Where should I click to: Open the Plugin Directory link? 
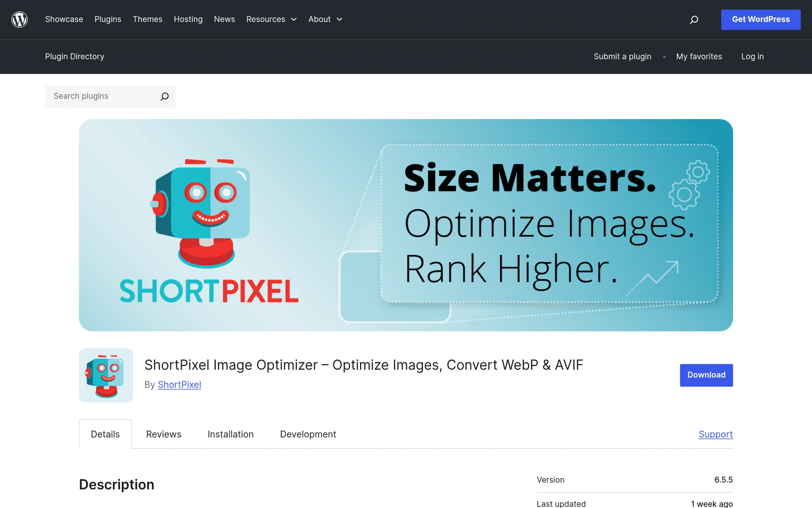(75, 57)
